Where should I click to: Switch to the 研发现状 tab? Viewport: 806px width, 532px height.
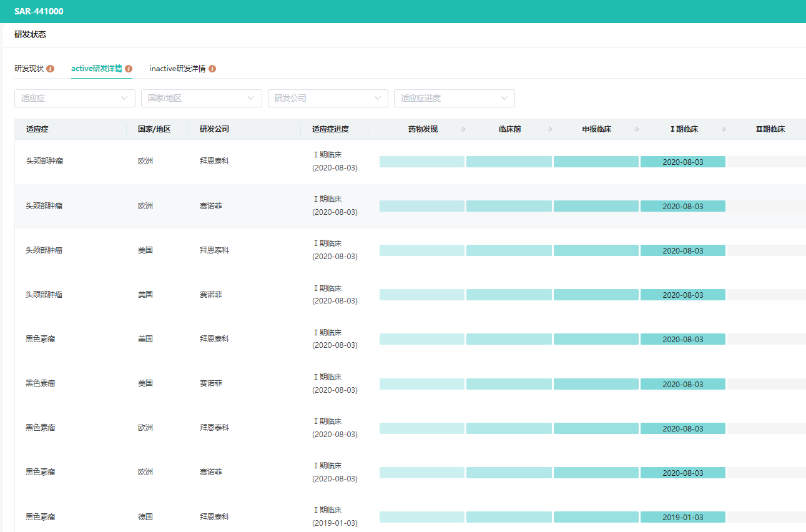[29, 69]
